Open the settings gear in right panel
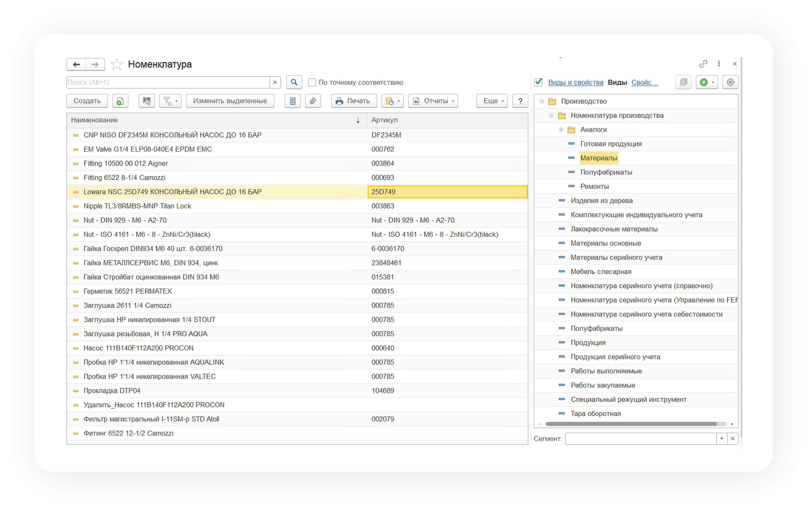 [x=730, y=82]
